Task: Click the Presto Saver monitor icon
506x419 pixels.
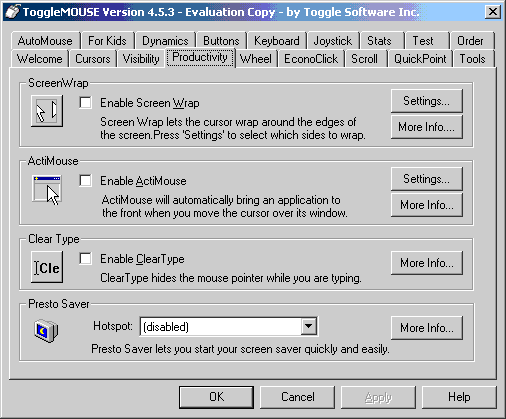Action: tap(46, 330)
